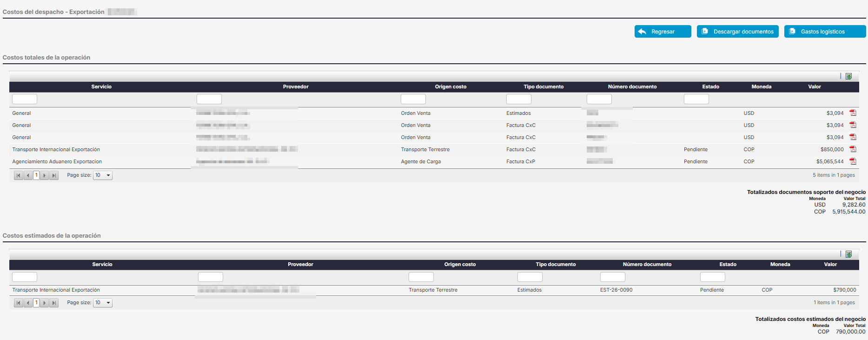868x340 pixels.
Task: Click the 790,000.00 estimated total
Action: (850, 332)
